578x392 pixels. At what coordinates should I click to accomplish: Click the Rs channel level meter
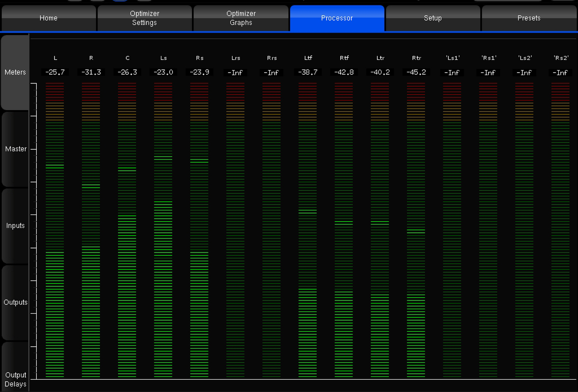[199, 230]
